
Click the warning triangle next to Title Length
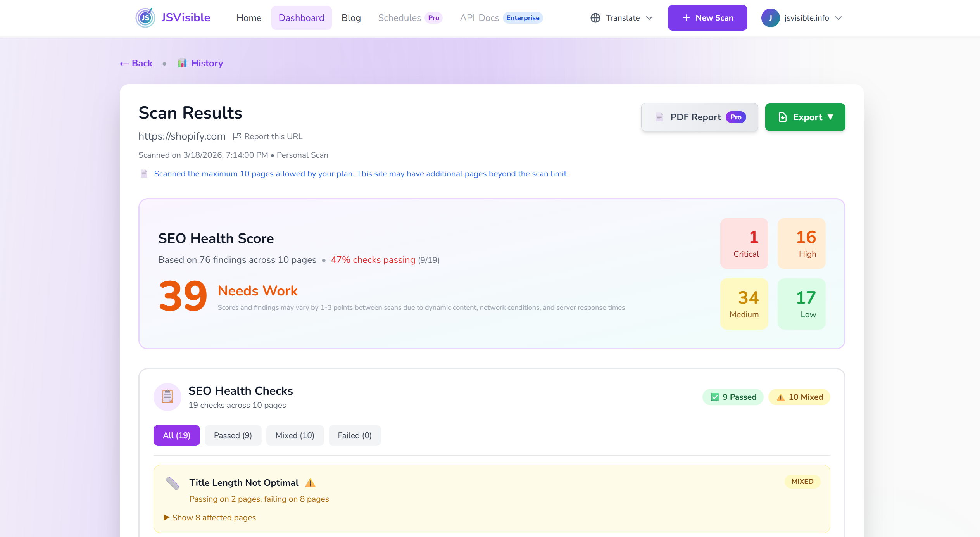coord(310,483)
